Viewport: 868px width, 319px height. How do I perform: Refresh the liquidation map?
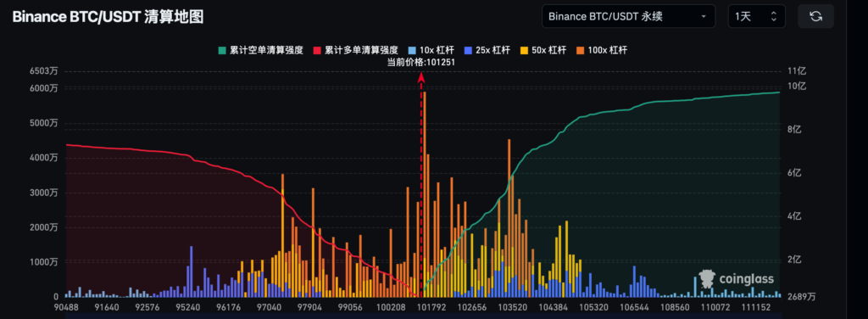click(815, 16)
